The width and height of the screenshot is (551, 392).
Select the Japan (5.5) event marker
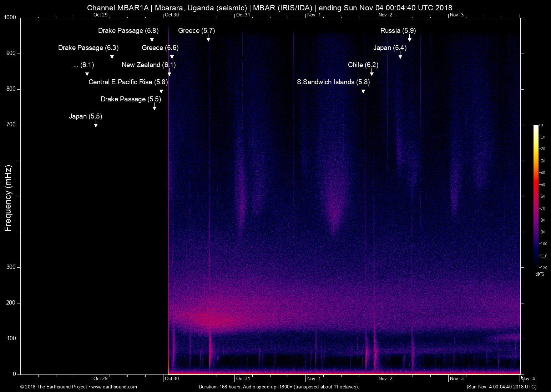click(85, 116)
